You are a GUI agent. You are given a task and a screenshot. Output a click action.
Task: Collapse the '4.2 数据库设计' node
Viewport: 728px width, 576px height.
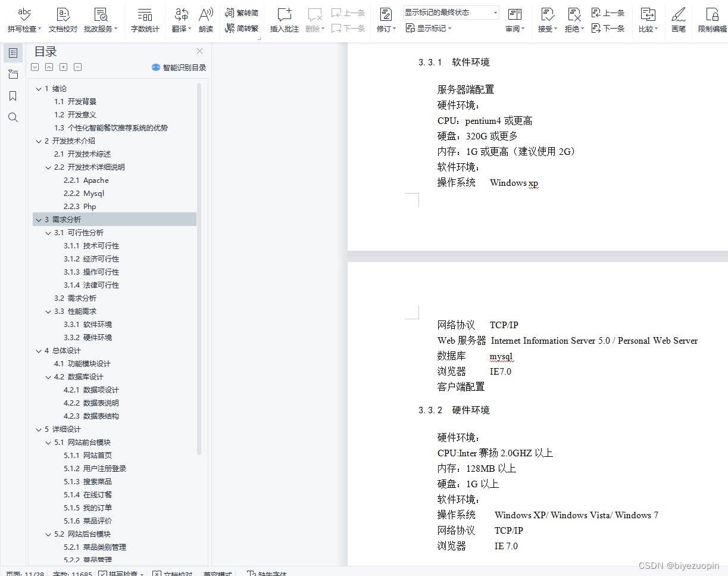pos(48,377)
